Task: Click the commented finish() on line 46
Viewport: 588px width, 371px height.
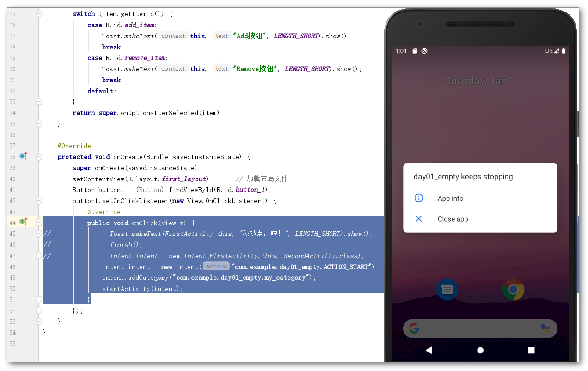Action: coord(126,245)
